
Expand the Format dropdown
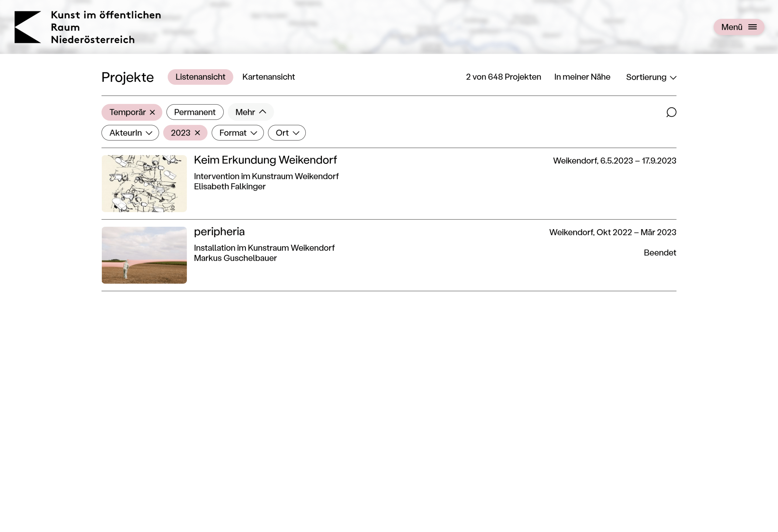click(x=237, y=133)
